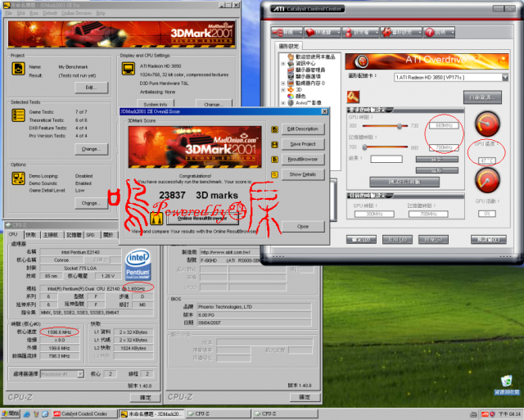The image size is (524, 420).
Task: Switch to the SPD tab in CPU-Z
Action: [91, 235]
